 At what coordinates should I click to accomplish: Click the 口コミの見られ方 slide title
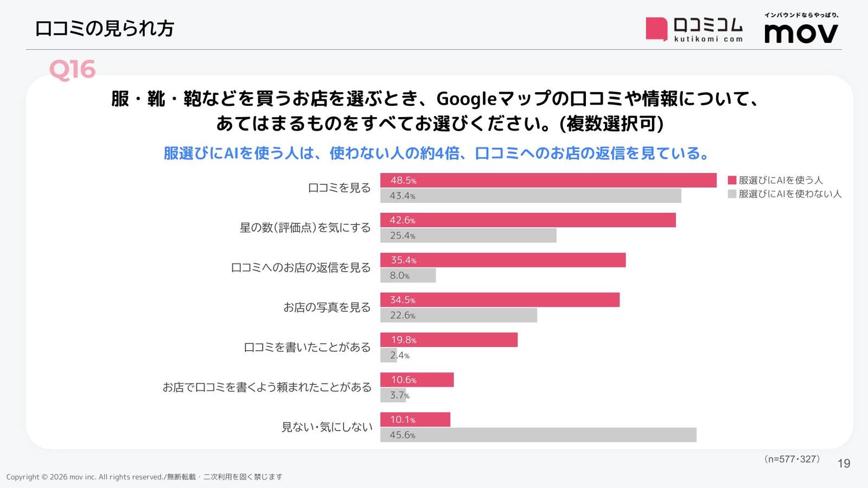[x=104, y=28]
